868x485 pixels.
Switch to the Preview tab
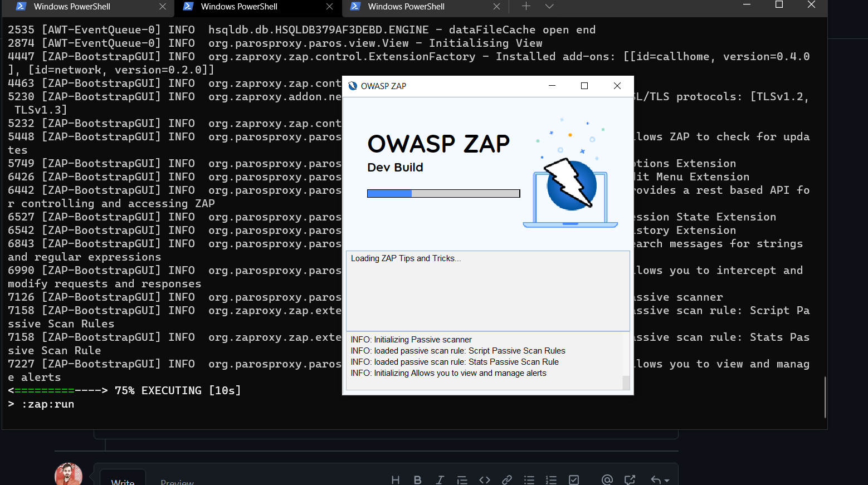[177, 481]
